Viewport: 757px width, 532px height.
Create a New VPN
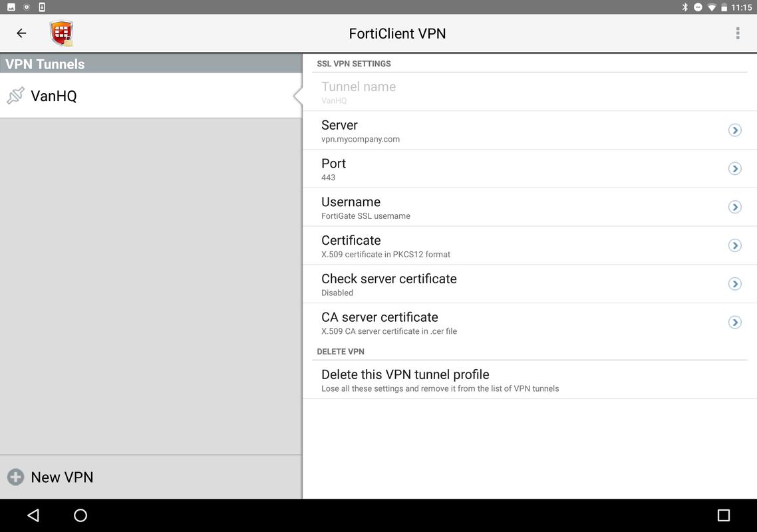pos(151,477)
